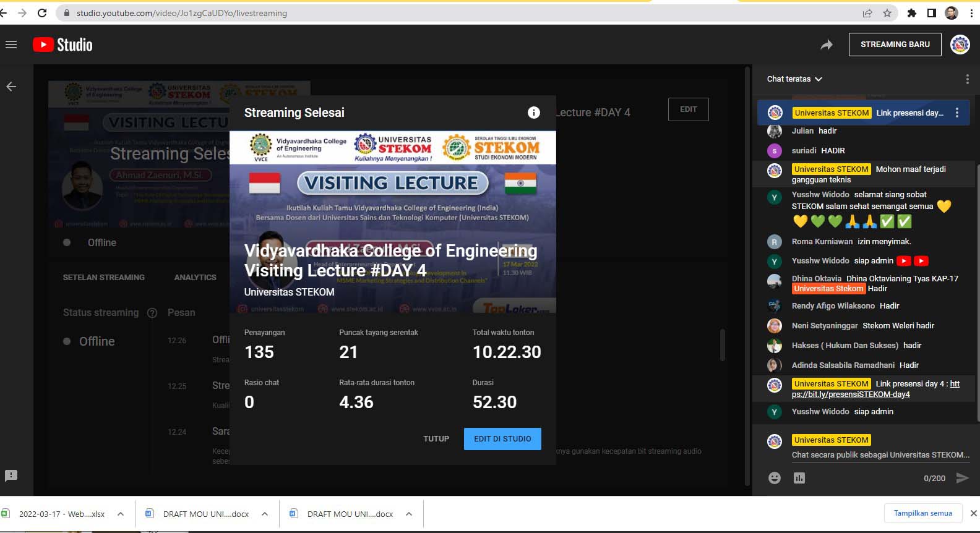Open the YouTube Studio hamburger menu

point(11,45)
